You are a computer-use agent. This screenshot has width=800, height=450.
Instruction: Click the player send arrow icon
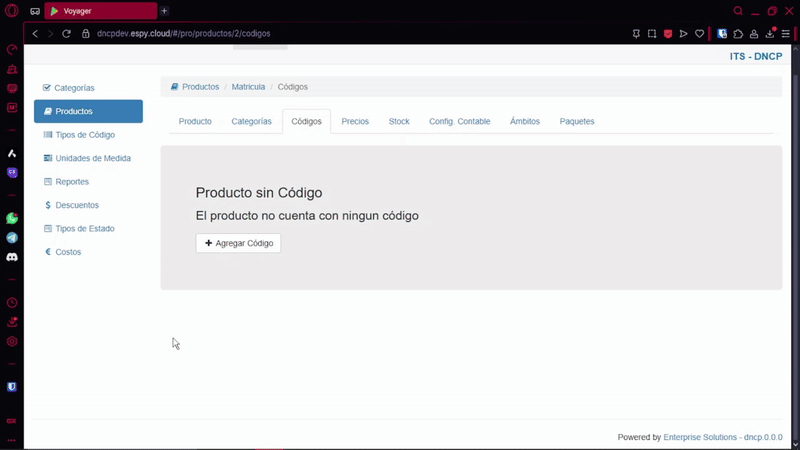click(684, 34)
